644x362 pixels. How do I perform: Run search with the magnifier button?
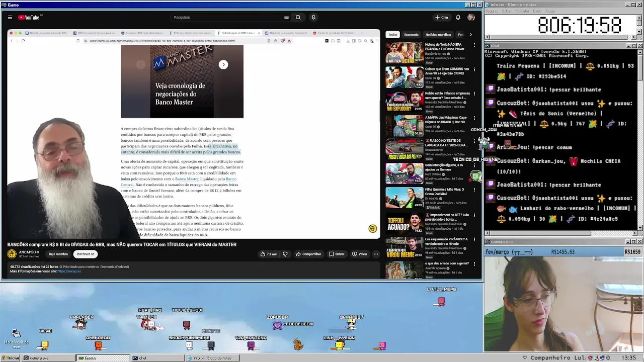298,17
